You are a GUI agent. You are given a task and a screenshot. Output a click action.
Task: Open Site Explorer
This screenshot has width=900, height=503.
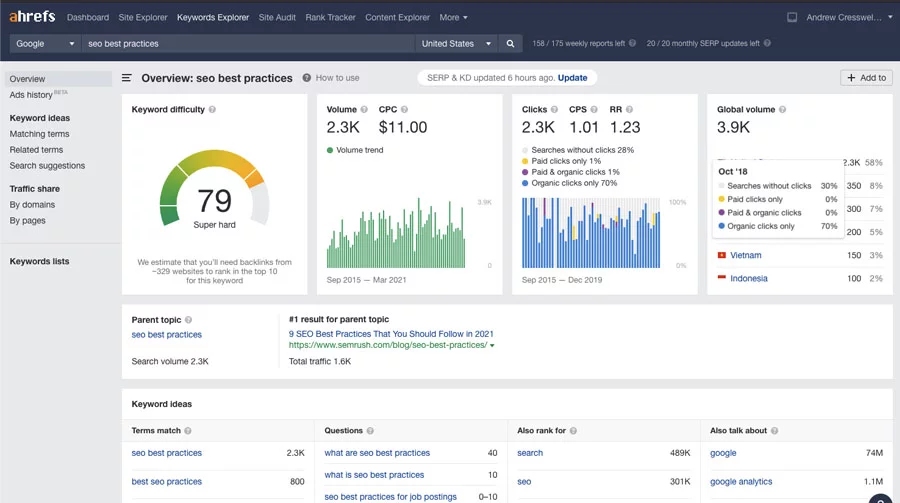(143, 17)
